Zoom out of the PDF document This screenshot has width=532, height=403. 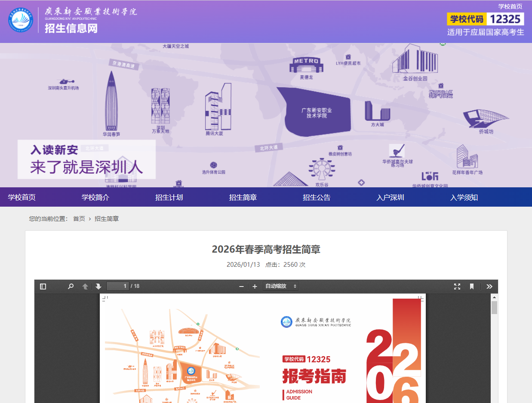click(242, 286)
